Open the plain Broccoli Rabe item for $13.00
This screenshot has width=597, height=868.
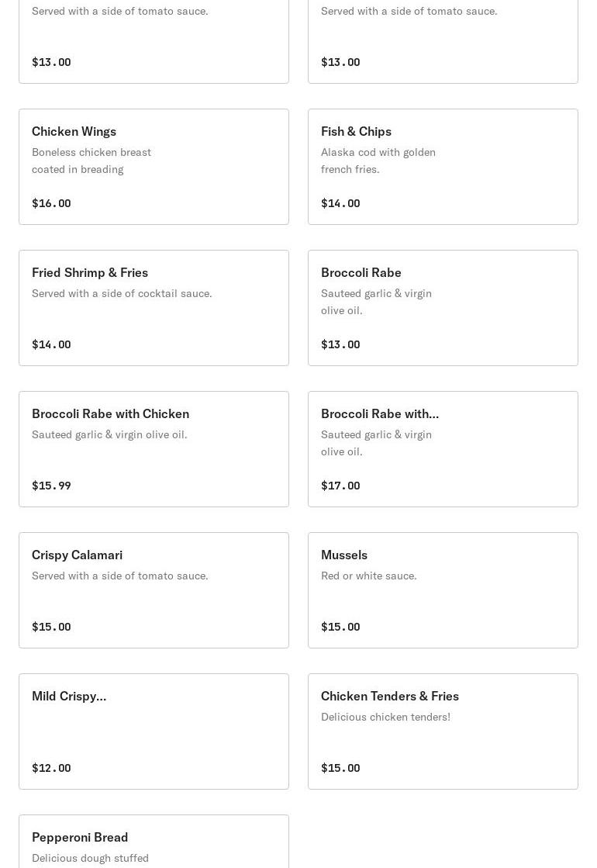[361, 272]
